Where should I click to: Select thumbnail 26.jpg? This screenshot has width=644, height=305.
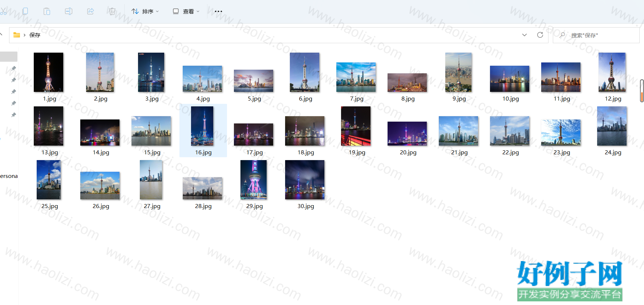pos(100,186)
